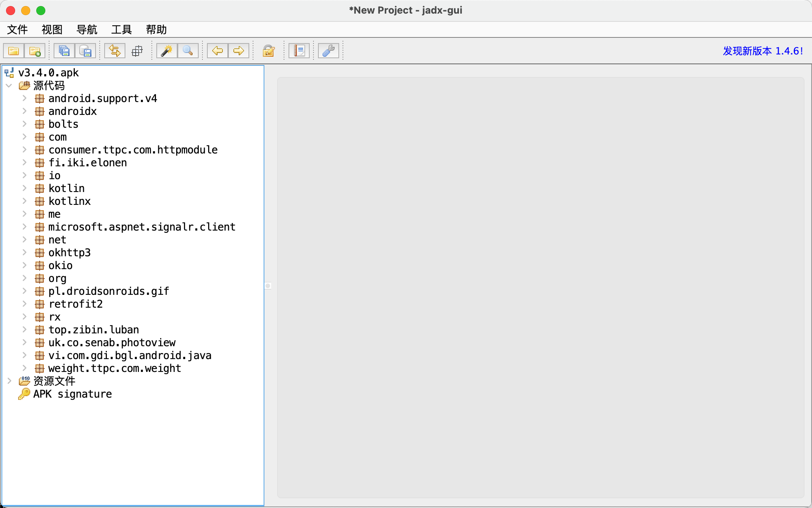Click the Open file toolbar icon
This screenshot has width=812, height=508.
(14, 51)
